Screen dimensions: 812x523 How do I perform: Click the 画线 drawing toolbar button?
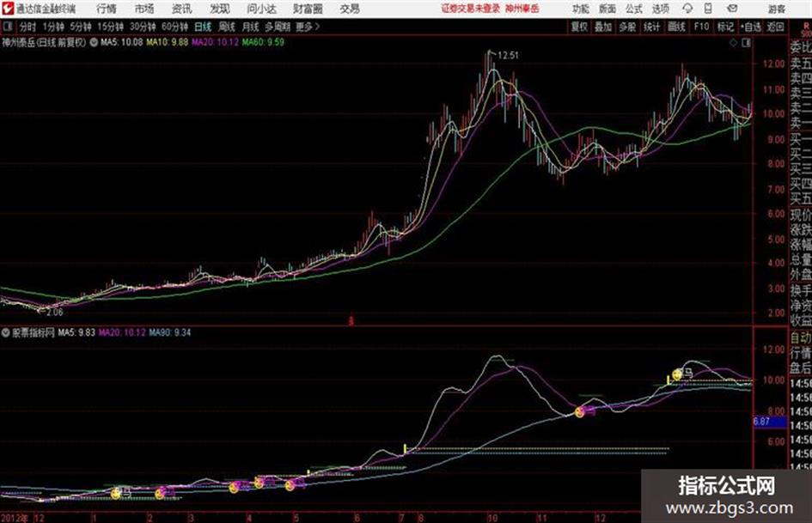pyautogui.click(x=677, y=27)
